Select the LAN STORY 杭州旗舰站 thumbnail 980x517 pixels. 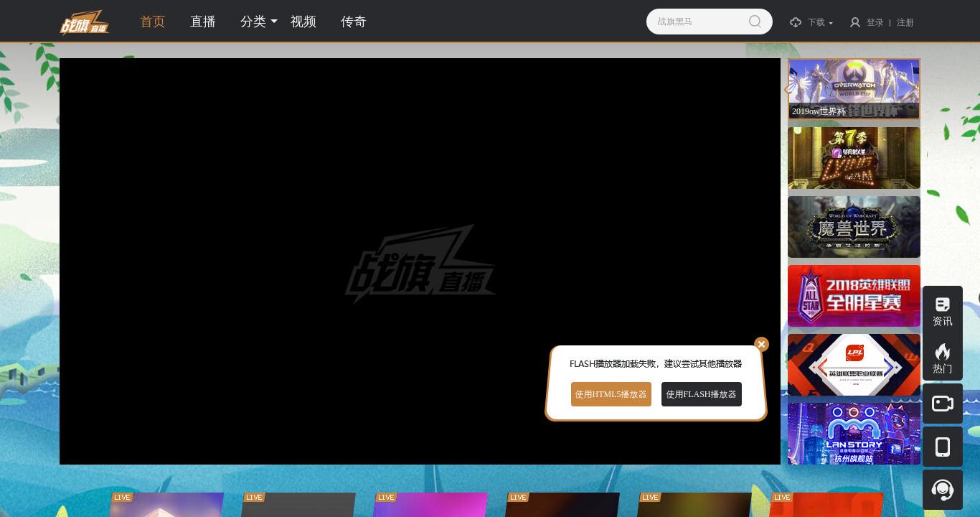[x=854, y=434]
